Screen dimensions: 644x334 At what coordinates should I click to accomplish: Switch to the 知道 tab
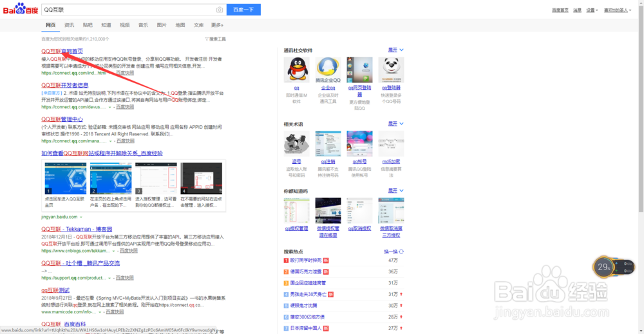[x=106, y=25]
